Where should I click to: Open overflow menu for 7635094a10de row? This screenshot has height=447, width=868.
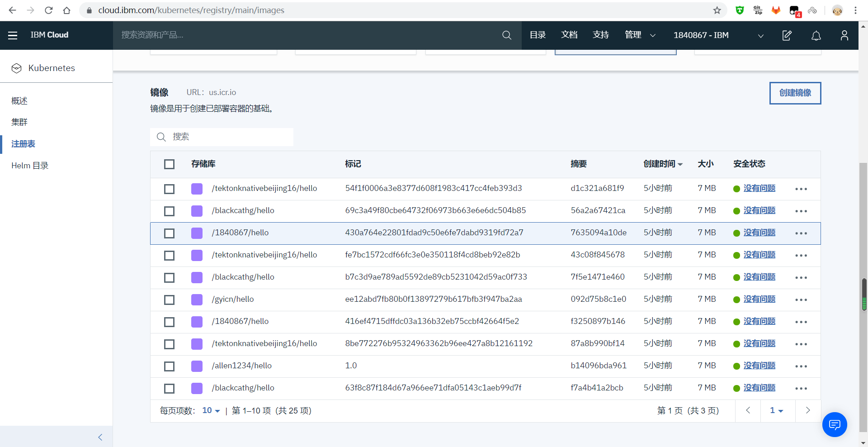point(801,233)
